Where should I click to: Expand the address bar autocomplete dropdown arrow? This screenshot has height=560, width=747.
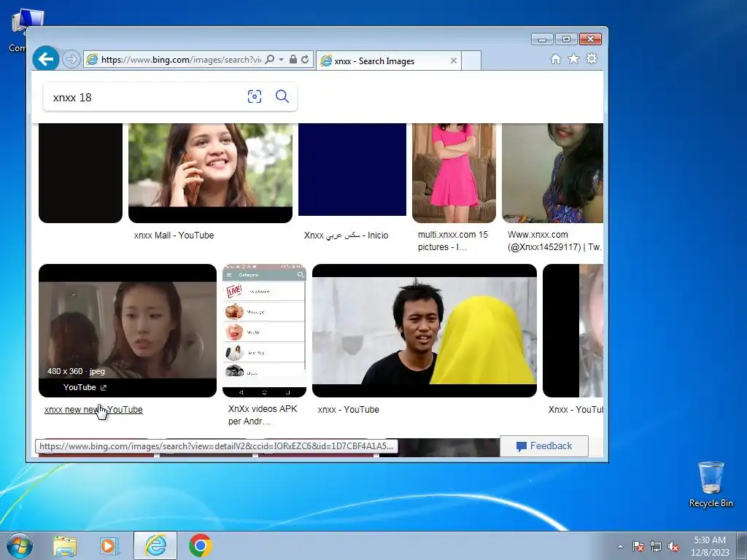(x=281, y=60)
